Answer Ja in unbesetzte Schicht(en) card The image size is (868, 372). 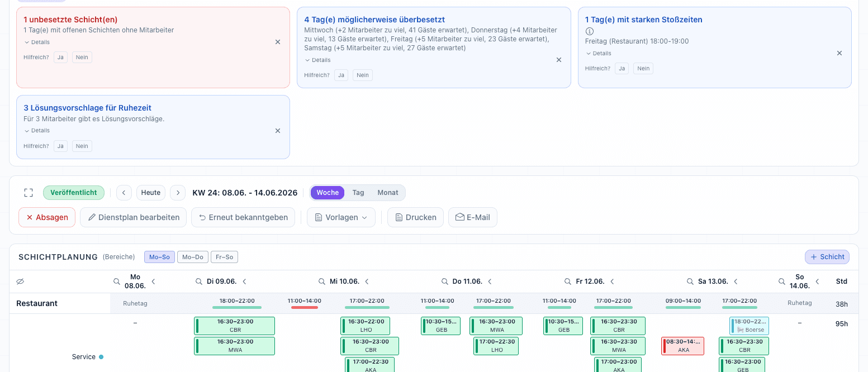pos(60,57)
